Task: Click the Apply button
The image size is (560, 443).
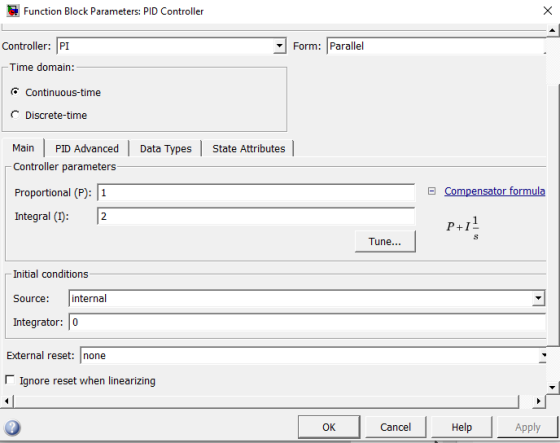Action: coord(528,427)
